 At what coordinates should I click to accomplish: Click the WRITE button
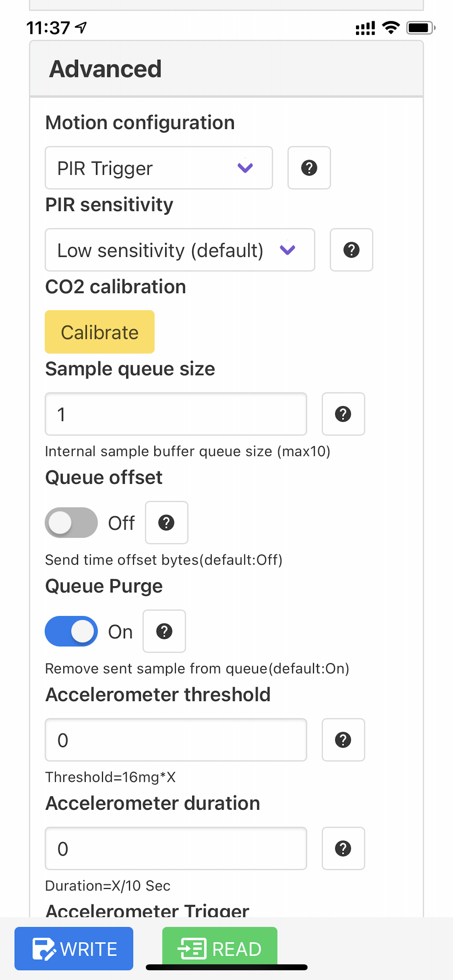pyautogui.click(x=74, y=949)
